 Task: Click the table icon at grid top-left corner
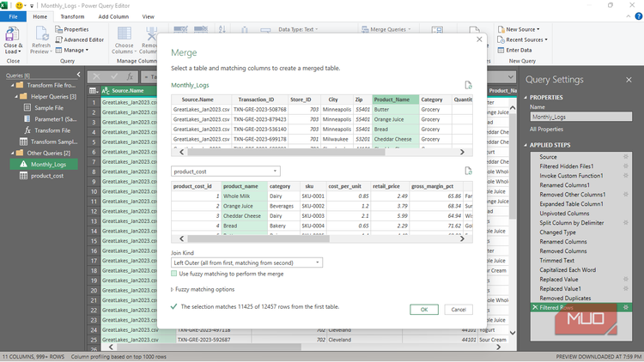[x=94, y=91]
